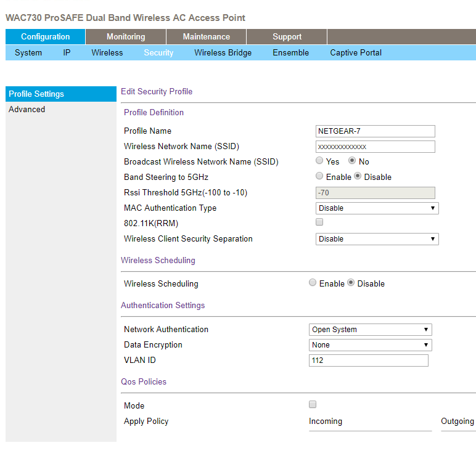Open the Network Authentication dropdown
Image resolution: width=476 pixels, height=464 pixels.
point(371,330)
